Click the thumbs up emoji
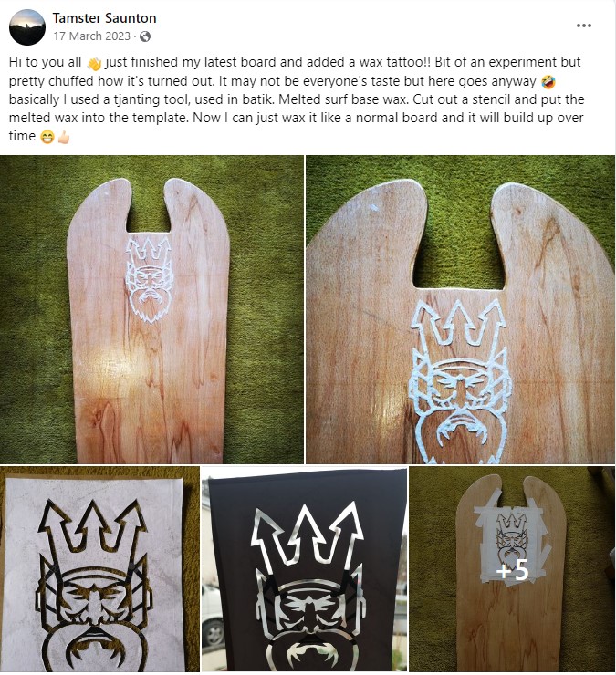616x675 pixels. (x=64, y=137)
